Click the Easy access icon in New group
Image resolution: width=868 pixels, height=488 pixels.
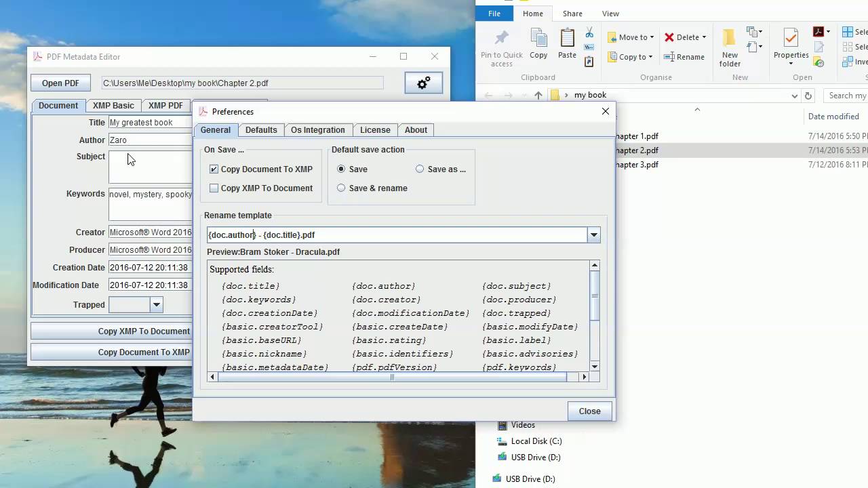point(752,47)
